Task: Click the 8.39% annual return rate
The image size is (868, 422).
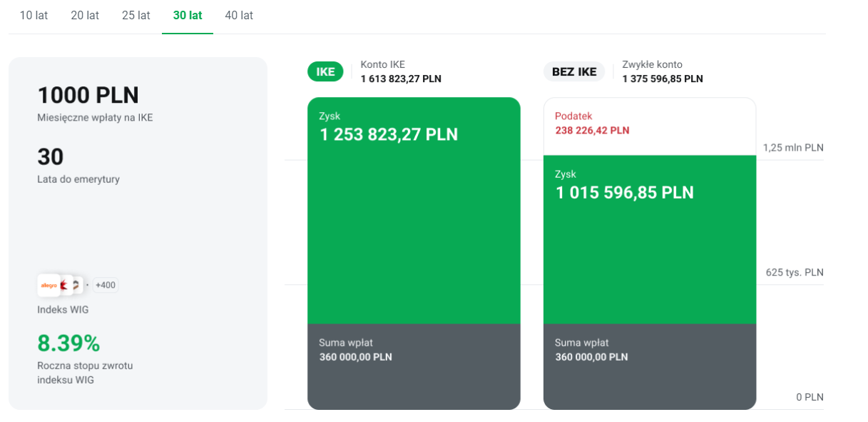Action: [68, 343]
